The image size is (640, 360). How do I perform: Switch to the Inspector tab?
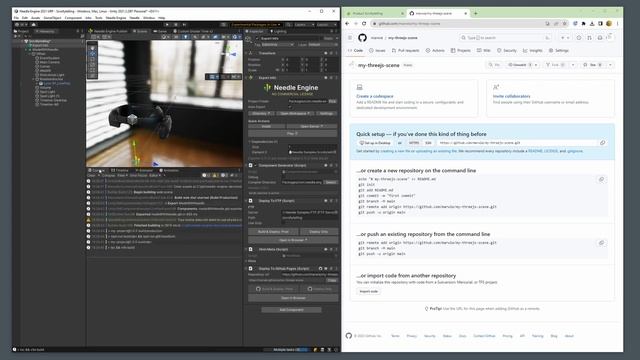[x=255, y=31]
